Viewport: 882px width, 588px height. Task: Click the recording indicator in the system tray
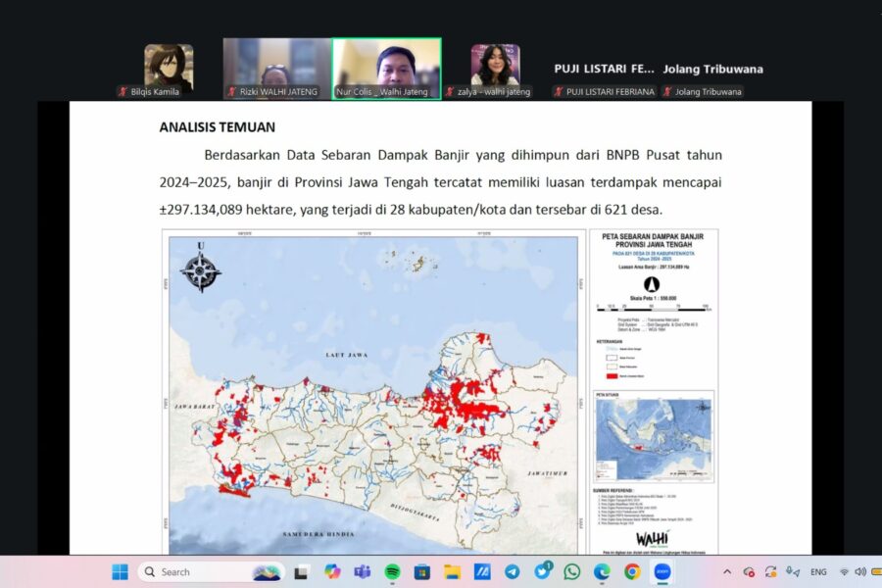coord(750,571)
